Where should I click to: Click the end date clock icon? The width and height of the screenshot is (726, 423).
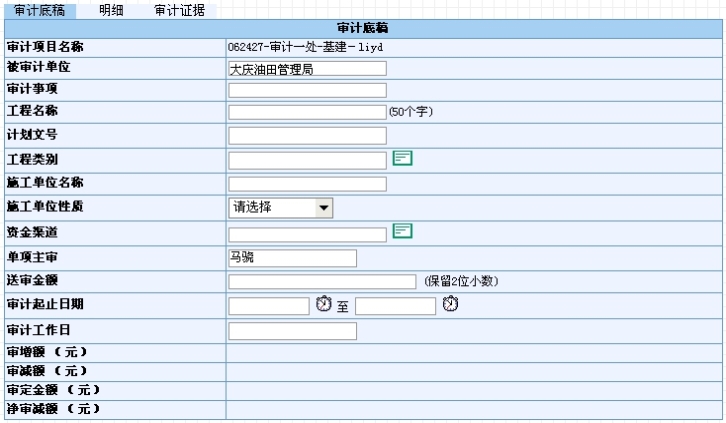[x=450, y=304]
